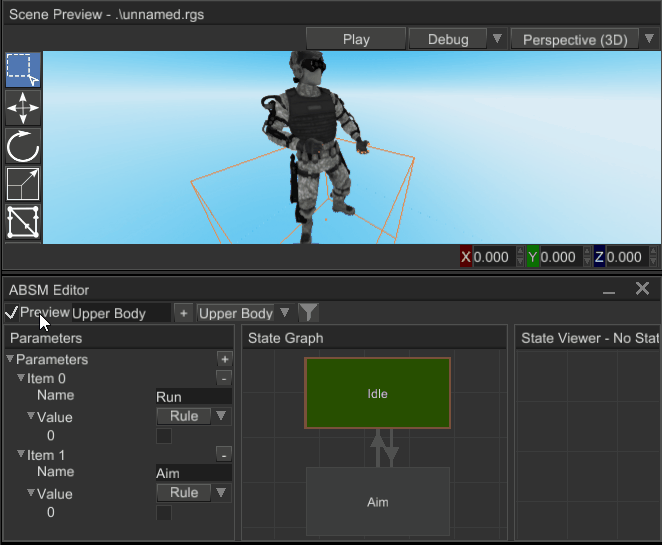The width and height of the screenshot is (662, 545).
Task: Pick the Scale tool
Action: (x=23, y=184)
